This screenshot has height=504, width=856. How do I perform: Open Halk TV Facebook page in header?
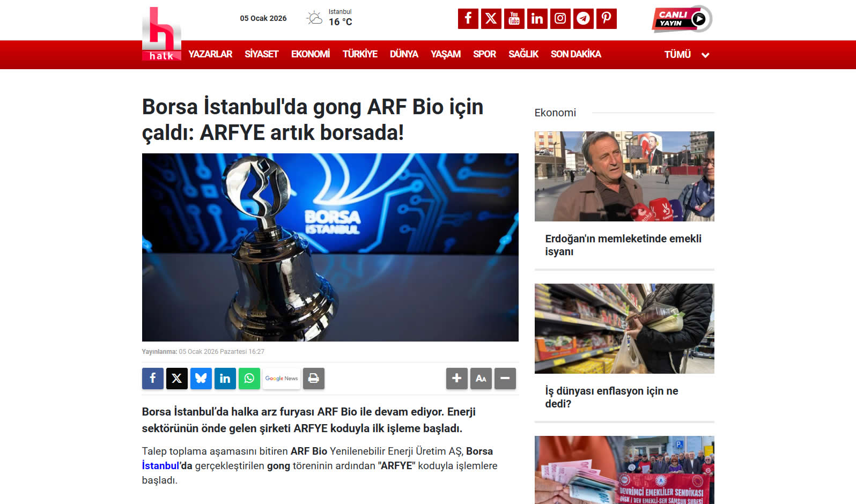tap(468, 19)
